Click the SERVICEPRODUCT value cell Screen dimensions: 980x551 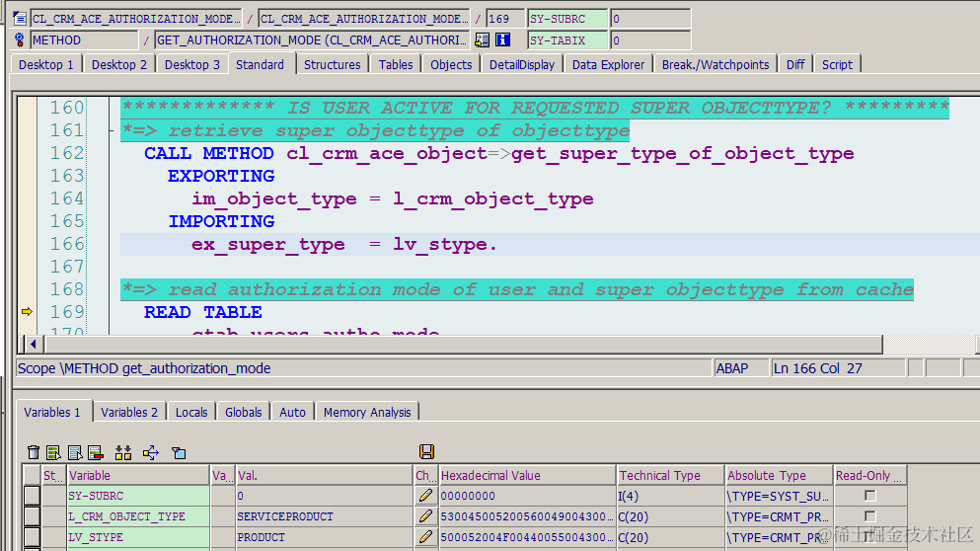(324, 516)
